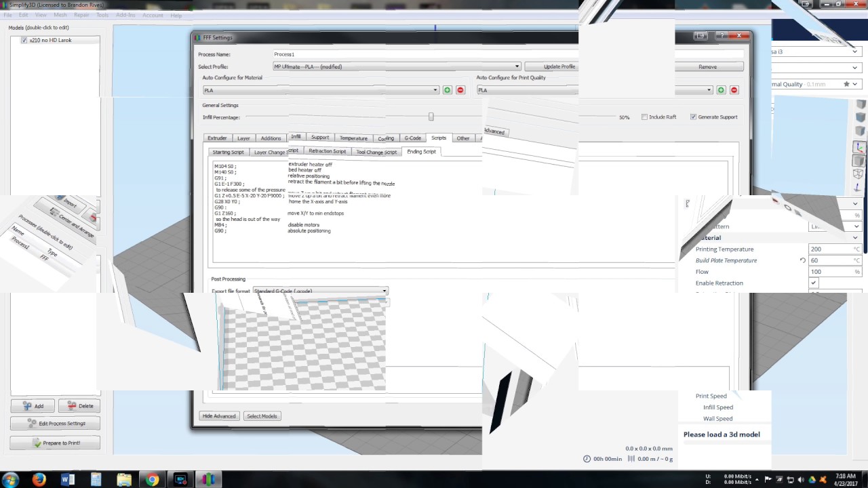
Task: Switch to Support tab
Action: 320,137
